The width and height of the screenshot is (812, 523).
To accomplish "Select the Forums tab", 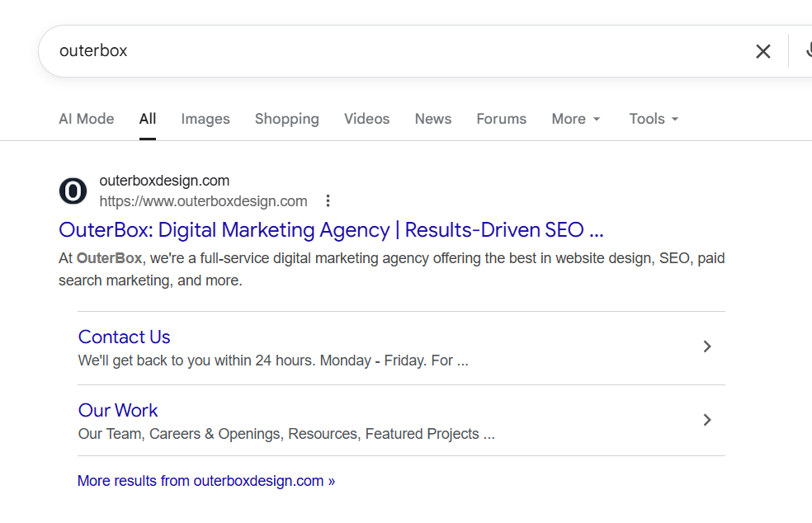I will click(x=501, y=119).
